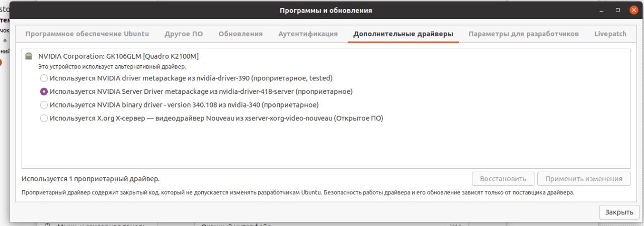Click 'Это устройство использует альтернативный драйвер' text
Viewport: 644px width, 226px height.
point(112,66)
